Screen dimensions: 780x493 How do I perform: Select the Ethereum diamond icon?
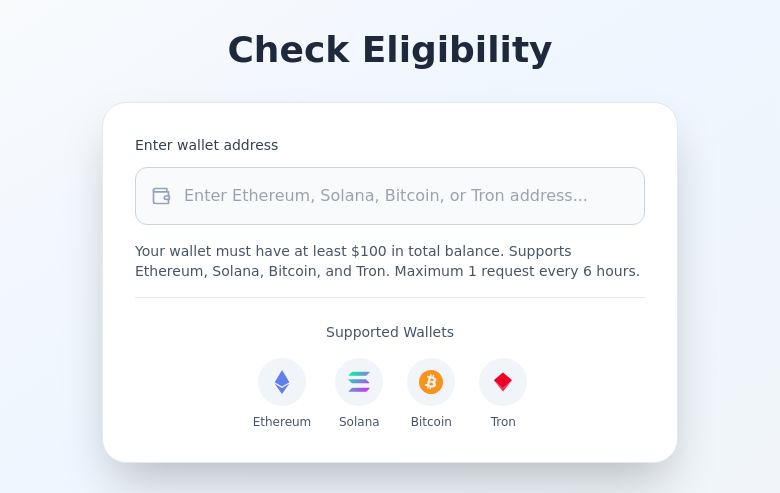tap(282, 382)
